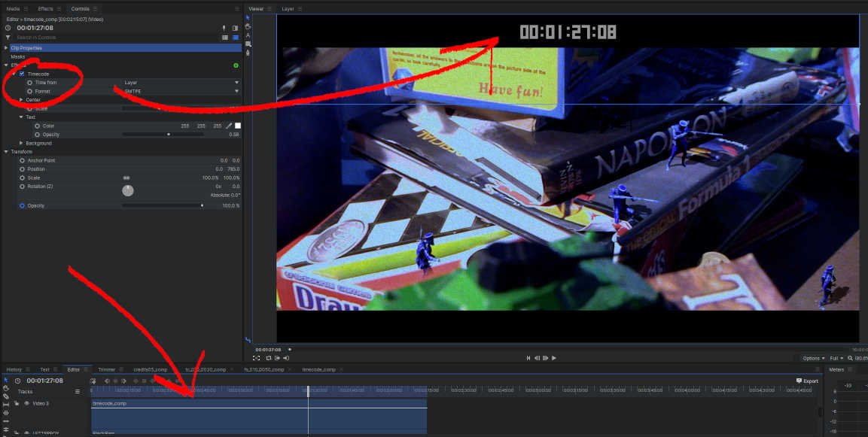Switch to the History tab

14,369
